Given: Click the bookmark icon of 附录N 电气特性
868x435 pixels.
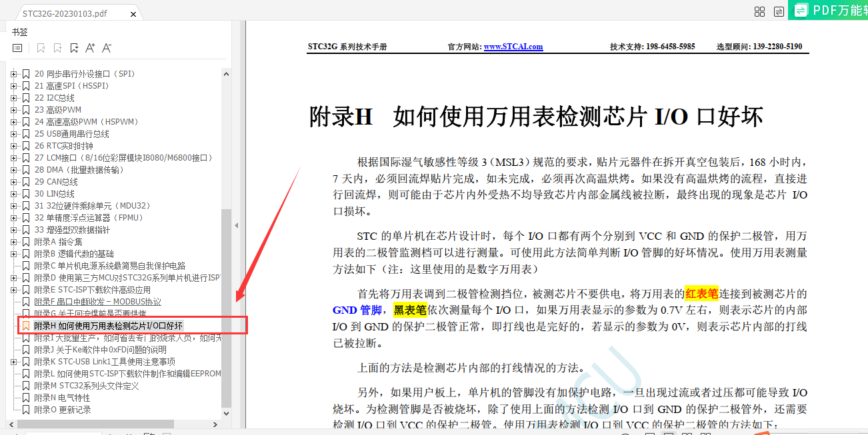Looking at the screenshot, I should tap(26, 398).
